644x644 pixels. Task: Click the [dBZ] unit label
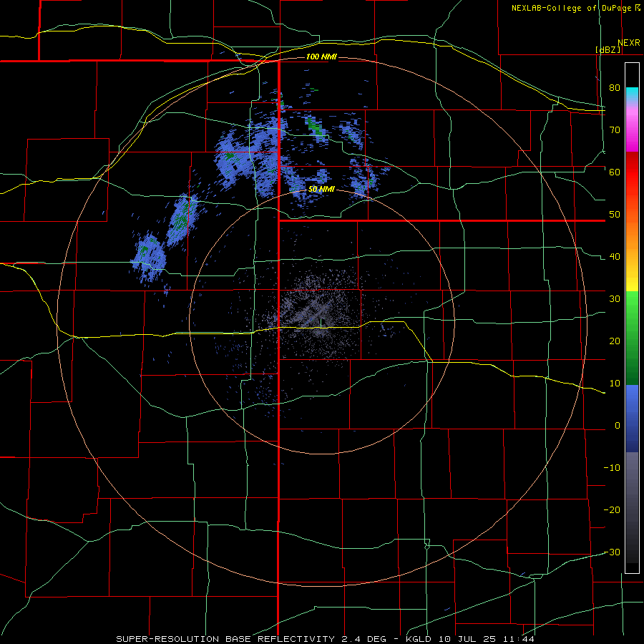[x=608, y=49]
